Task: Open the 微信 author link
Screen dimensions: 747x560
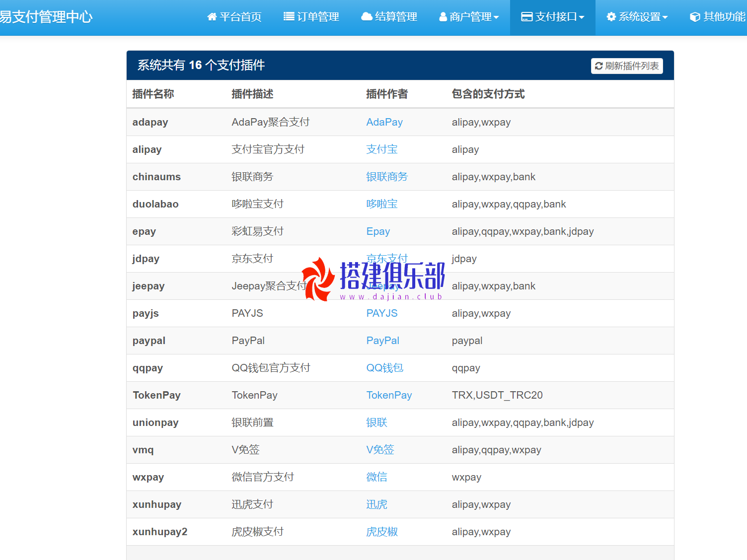Action: click(x=377, y=477)
